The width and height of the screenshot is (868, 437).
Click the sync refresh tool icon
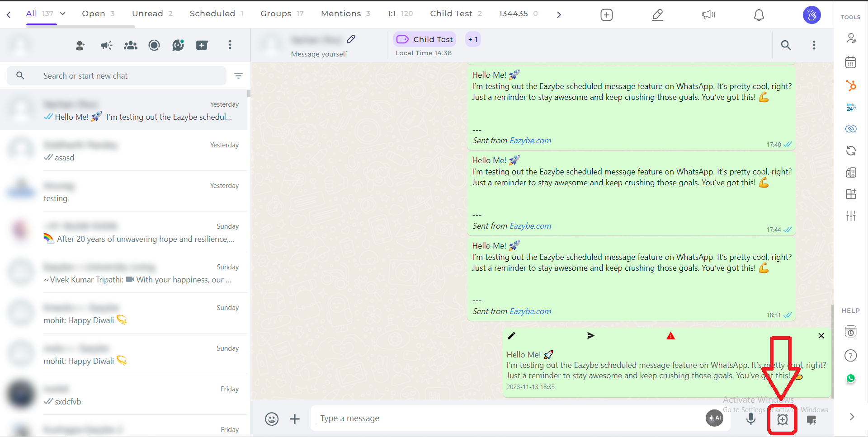pos(851,150)
